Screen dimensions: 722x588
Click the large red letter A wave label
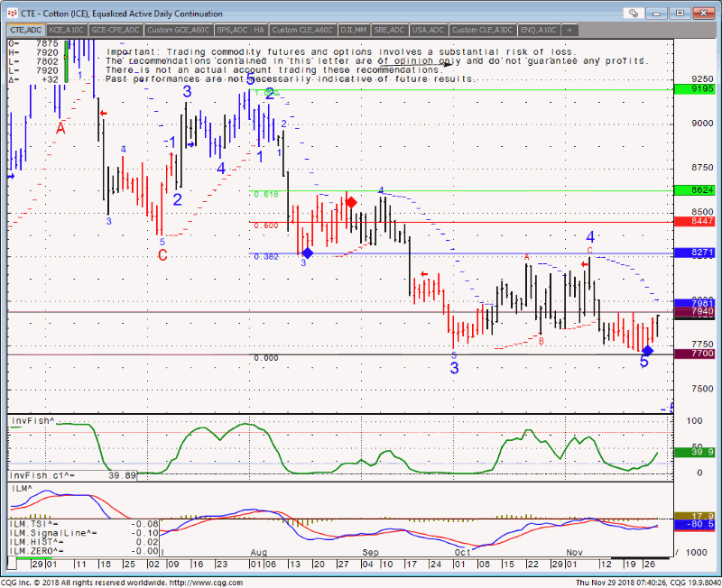pos(60,128)
